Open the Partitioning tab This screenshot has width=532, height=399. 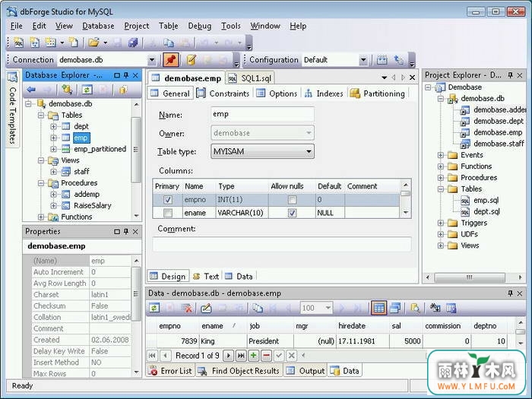point(378,93)
